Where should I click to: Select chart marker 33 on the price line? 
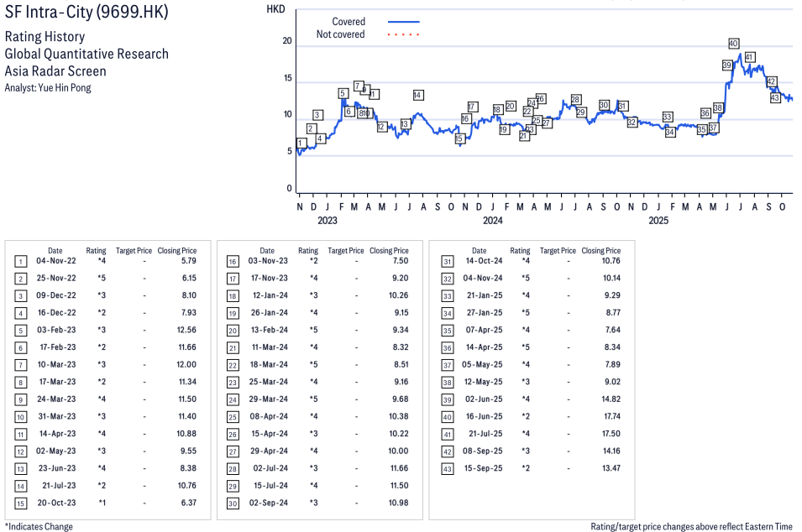click(668, 117)
